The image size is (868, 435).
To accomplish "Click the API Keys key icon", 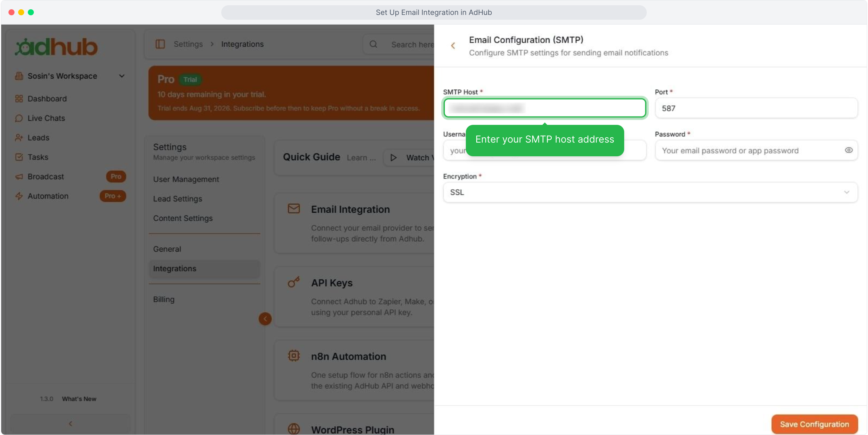I will coord(294,282).
